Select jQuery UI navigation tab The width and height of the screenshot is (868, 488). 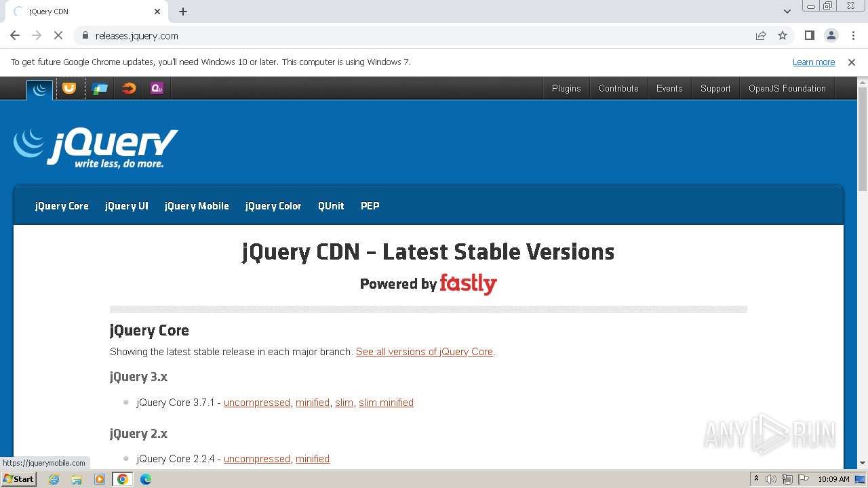pyautogui.click(x=127, y=206)
